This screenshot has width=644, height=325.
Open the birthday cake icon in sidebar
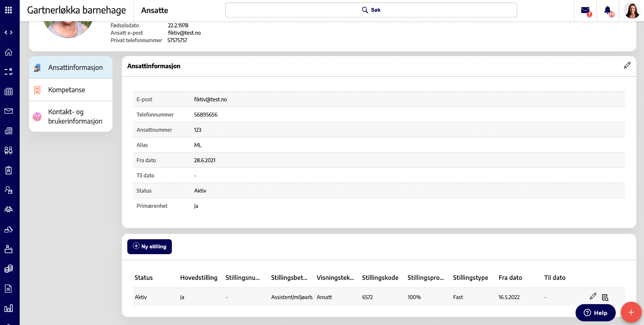click(8, 249)
